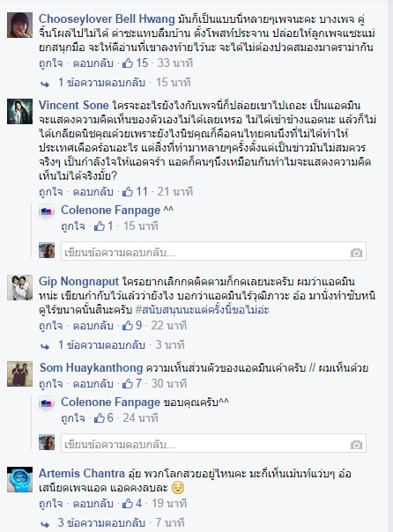Click reply arrow under Artemis Chantra's comment
Screen dimensions: 393x532
tap(45, 523)
